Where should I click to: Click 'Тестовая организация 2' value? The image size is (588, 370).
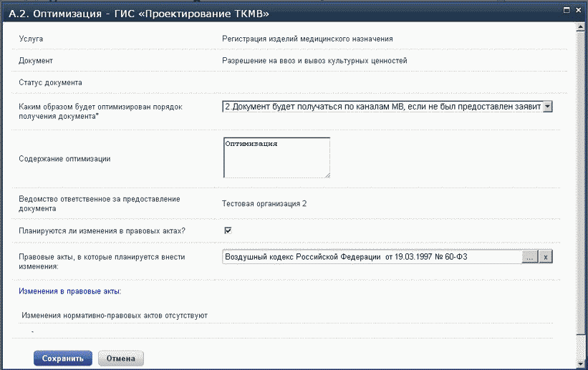point(264,204)
